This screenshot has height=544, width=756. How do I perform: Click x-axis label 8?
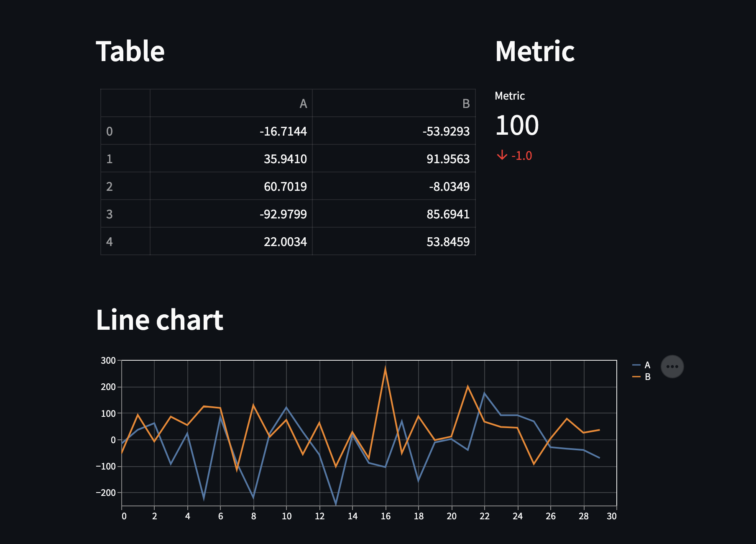click(x=253, y=516)
